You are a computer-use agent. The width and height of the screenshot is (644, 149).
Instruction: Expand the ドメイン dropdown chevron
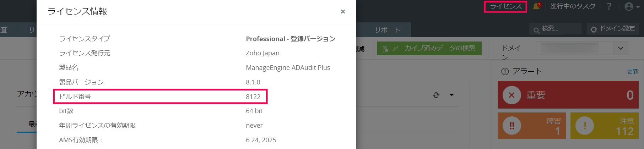[621, 48]
